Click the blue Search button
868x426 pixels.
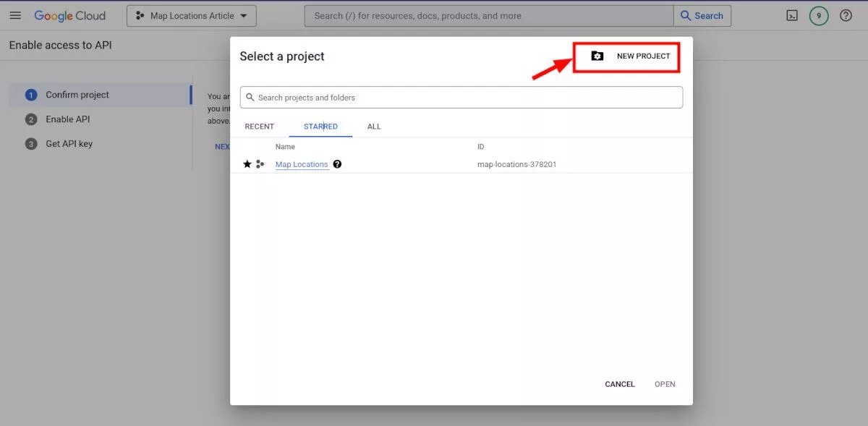coord(702,16)
